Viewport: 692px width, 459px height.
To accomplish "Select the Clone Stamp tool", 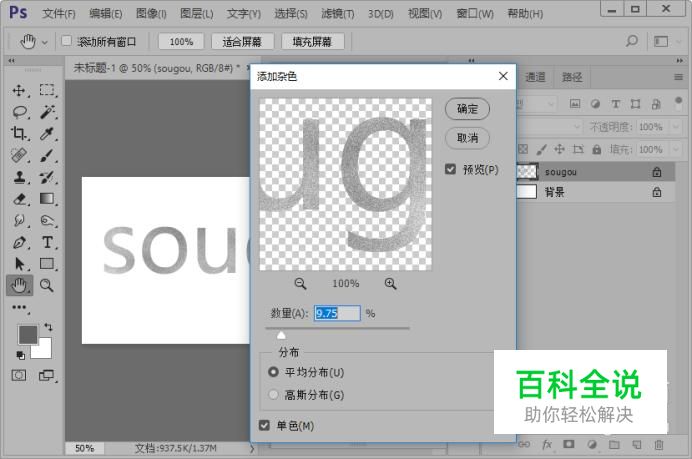I will pos(19,177).
